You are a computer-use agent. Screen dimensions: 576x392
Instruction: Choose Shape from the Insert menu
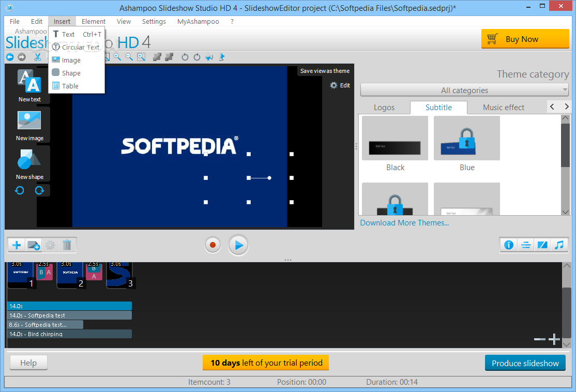[77, 73]
